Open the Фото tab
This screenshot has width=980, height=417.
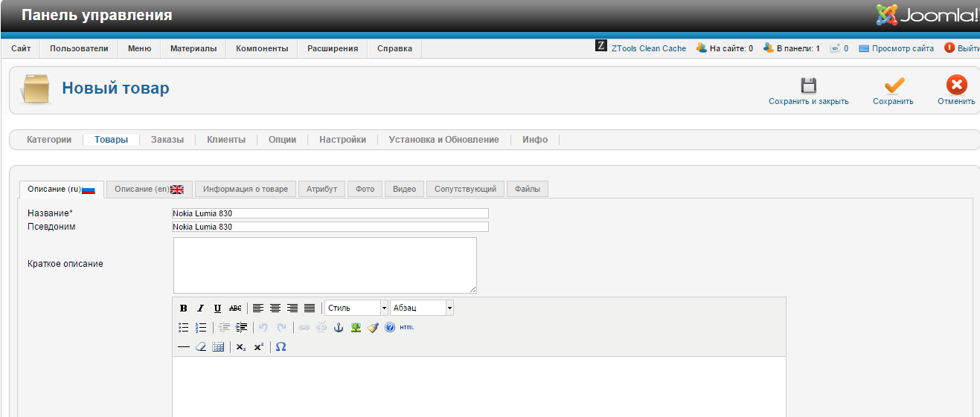coord(365,189)
